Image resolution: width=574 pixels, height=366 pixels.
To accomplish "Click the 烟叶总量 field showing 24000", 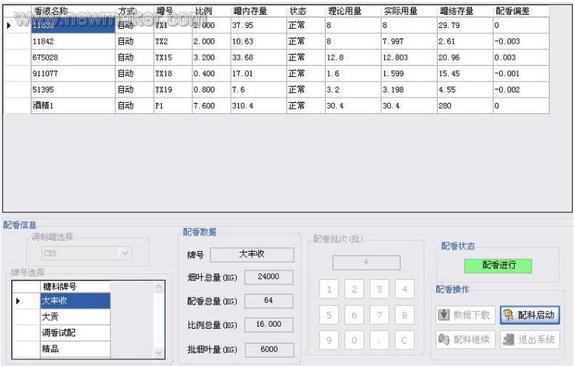I will (269, 277).
